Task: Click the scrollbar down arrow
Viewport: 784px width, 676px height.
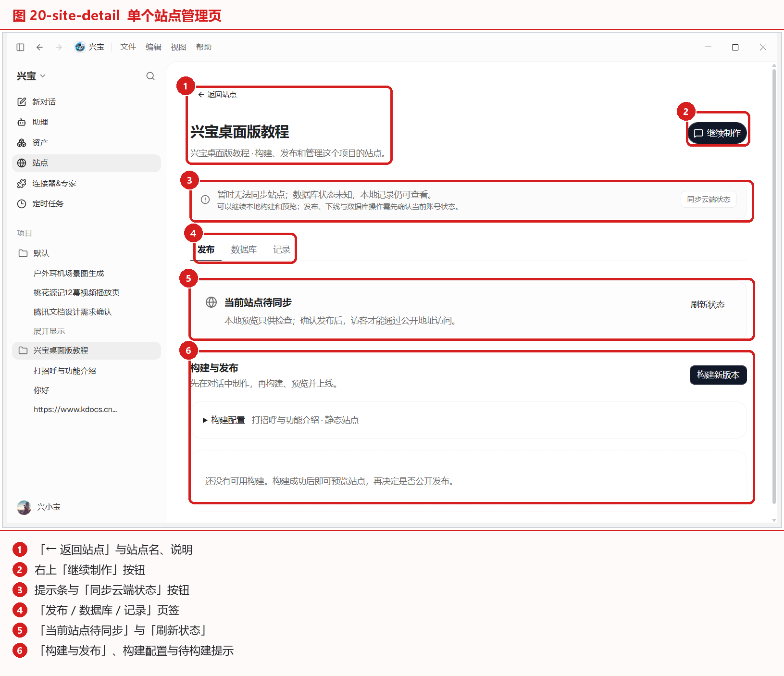Action: pyautogui.click(x=774, y=520)
